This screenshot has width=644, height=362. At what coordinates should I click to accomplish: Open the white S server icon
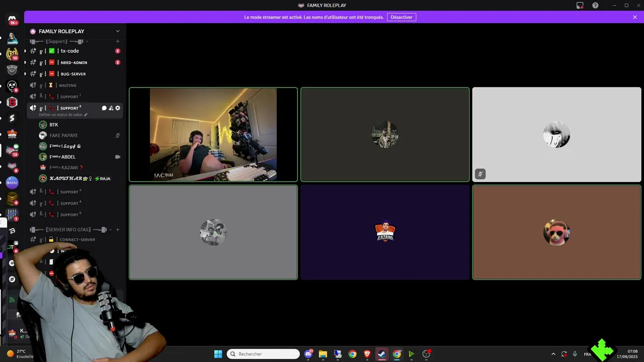[13, 118]
